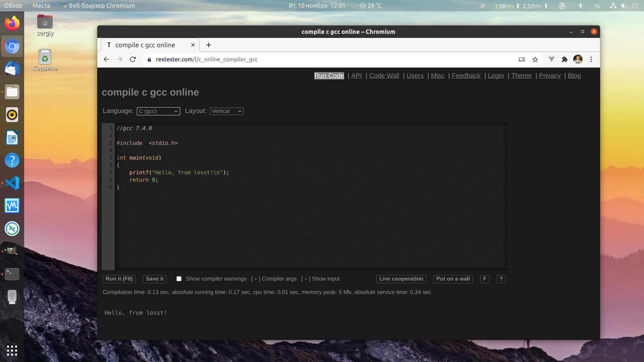Expand the Compiler args section
The image size is (644, 362).
point(274,279)
